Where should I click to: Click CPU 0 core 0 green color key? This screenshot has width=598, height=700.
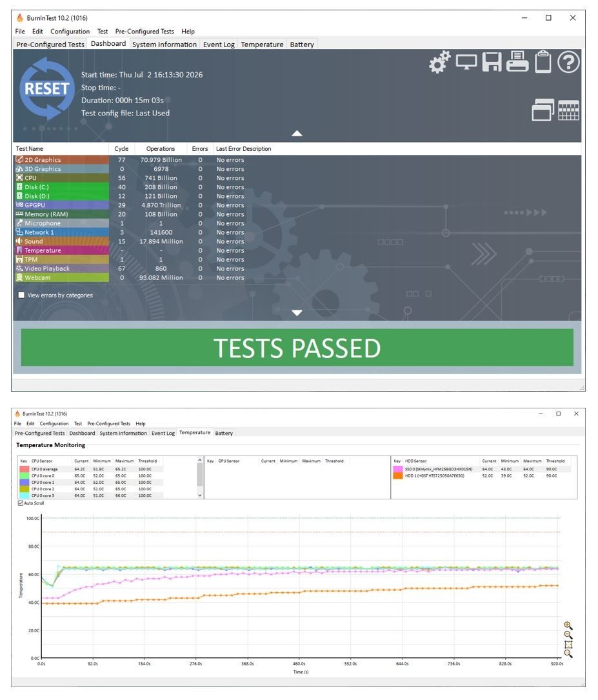click(24, 476)
